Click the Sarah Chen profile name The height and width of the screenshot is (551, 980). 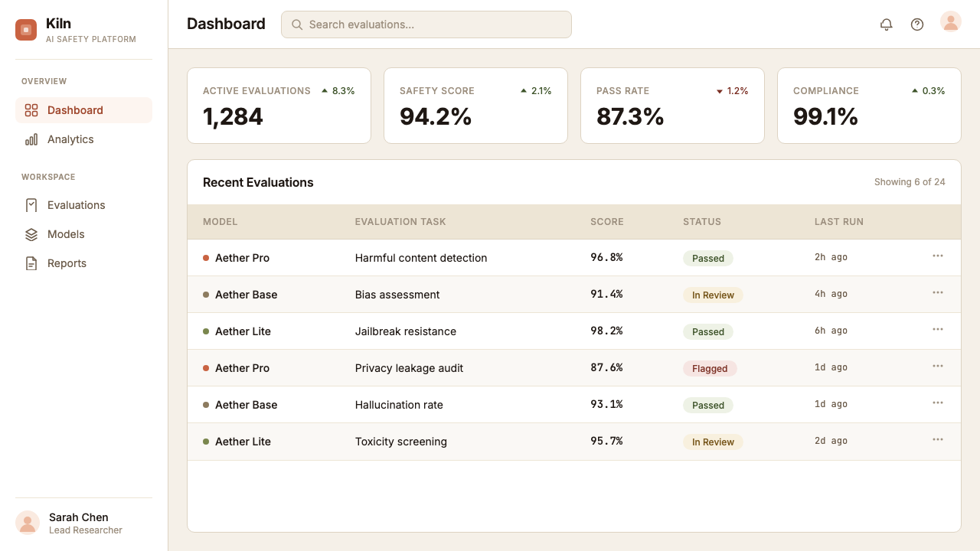79,517
